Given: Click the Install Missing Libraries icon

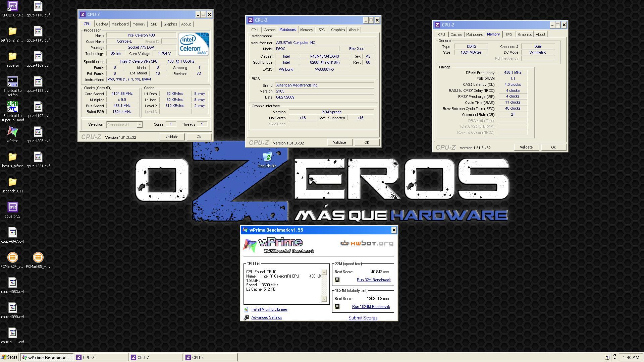Looking at the screenshot, I should (x=246, y=310).
